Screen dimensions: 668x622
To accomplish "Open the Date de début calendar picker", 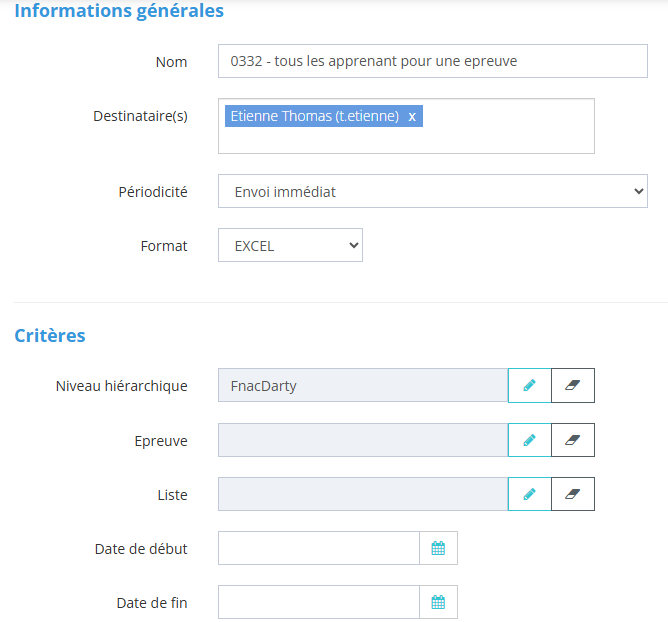I will tap(438, 548).
